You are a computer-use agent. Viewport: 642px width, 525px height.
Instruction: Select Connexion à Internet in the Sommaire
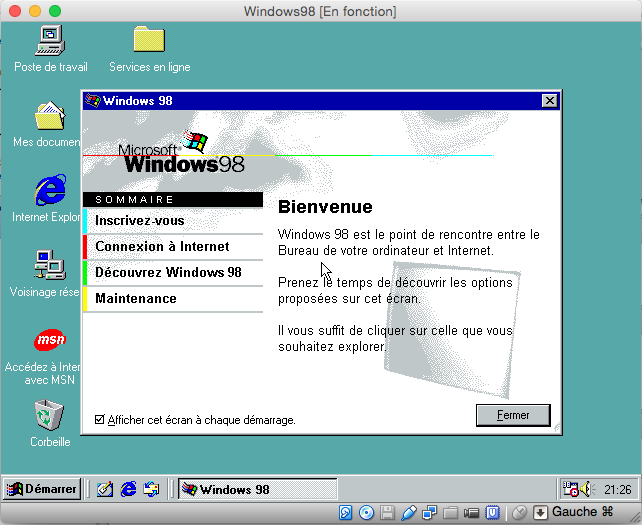pyautogui.click(x=173, y=247)
